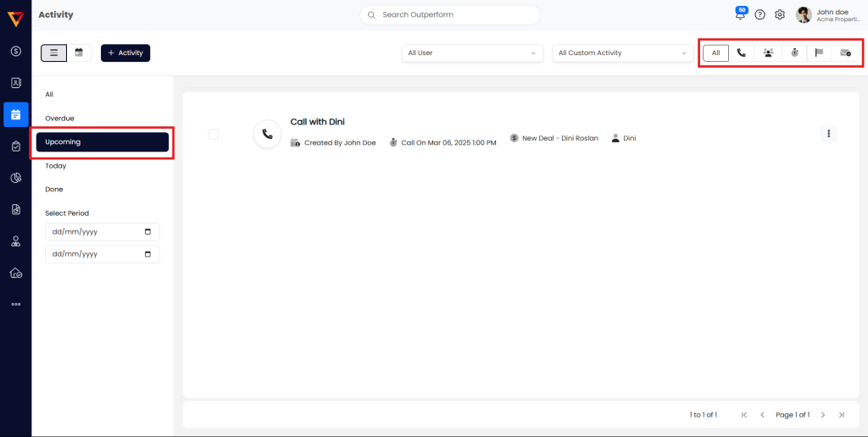
Task: Select the Done filter
Action: 54,190
